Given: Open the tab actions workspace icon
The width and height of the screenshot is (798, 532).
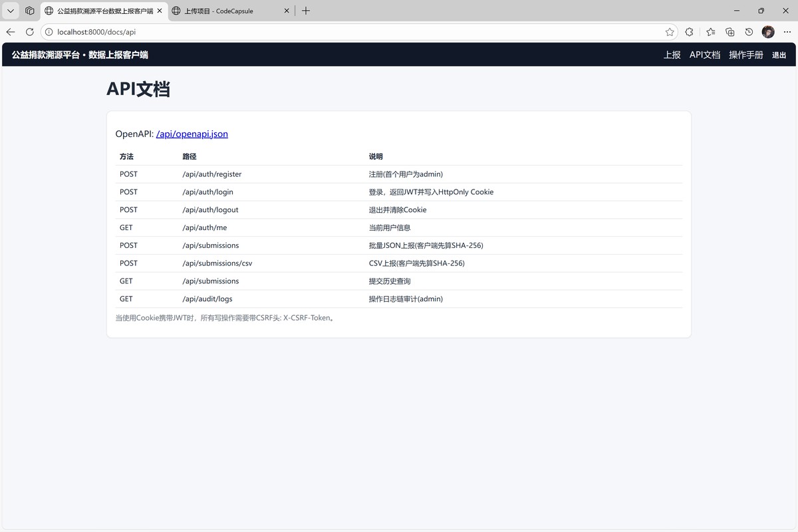Looking at the screenshot, I should point(30,11).
